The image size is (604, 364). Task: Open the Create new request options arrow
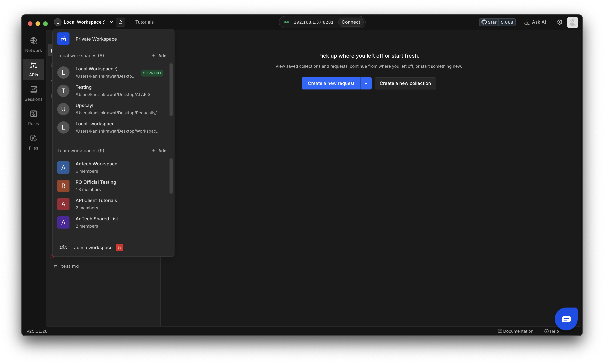pyautogui.click(x=366, y=83)
